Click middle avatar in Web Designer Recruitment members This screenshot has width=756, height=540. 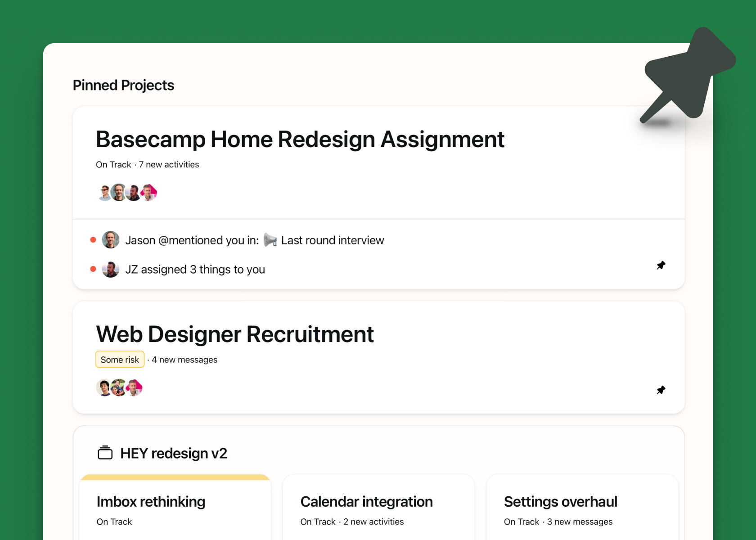(x=119, y=387)
